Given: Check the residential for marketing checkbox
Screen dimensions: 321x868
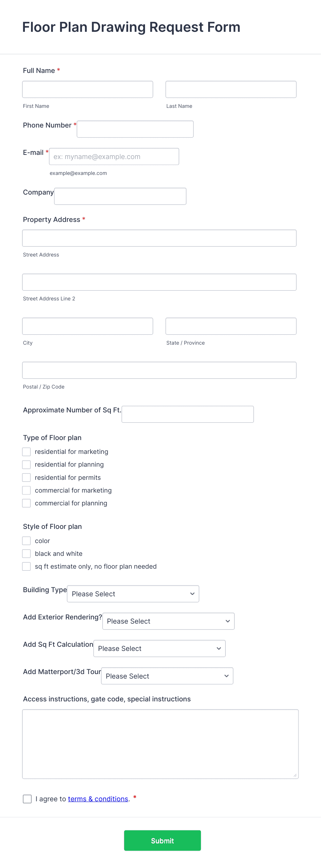Looking at the screenshot, I should (x=26, y=451).
